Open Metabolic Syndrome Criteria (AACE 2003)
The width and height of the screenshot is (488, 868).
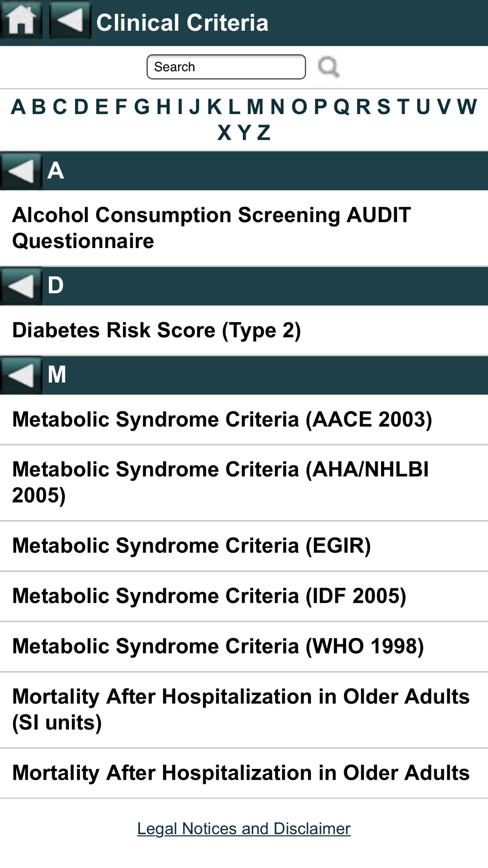244,420
